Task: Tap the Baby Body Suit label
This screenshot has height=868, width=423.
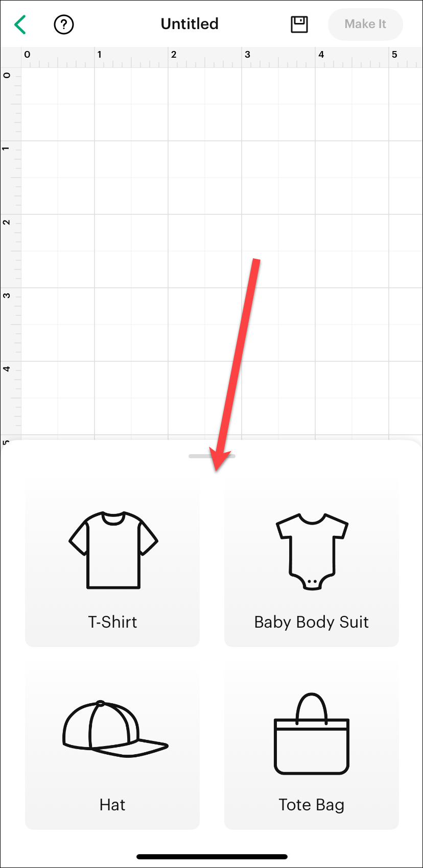Action: pyautogui.click(x=312, y=622)
